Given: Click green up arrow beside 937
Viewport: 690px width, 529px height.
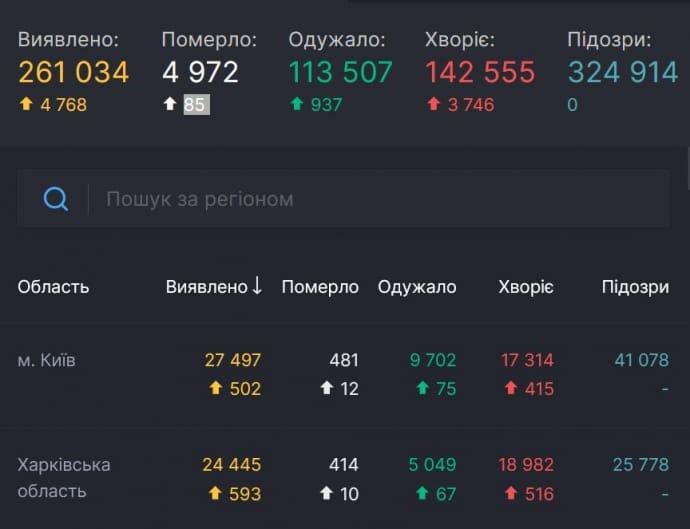Looking at the screenshot, I should pos(297,105).
